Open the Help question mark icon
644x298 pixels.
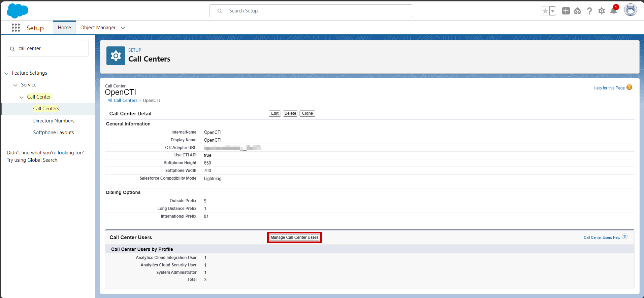[x=589, y=11]
